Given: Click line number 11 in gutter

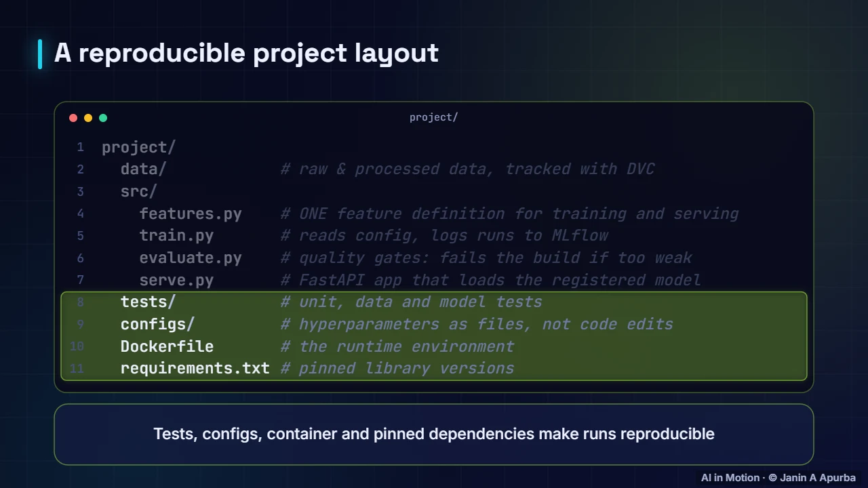Looking at the screenshot, I should point(77,368).
